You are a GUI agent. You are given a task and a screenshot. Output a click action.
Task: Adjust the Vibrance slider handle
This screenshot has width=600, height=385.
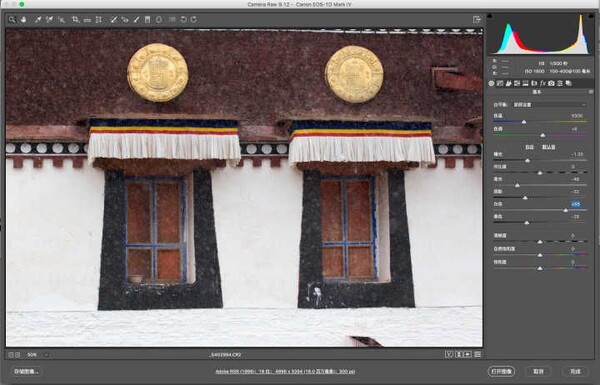click(540, 255)
